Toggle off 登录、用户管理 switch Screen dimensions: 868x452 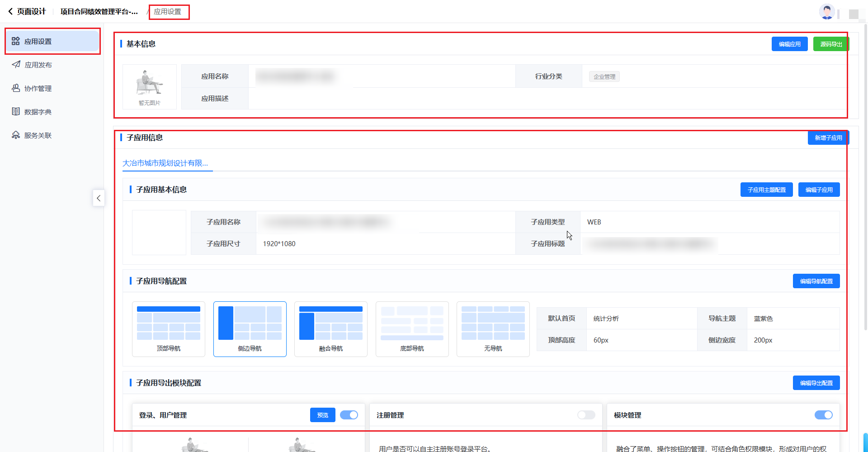click(x=349, y=415)
